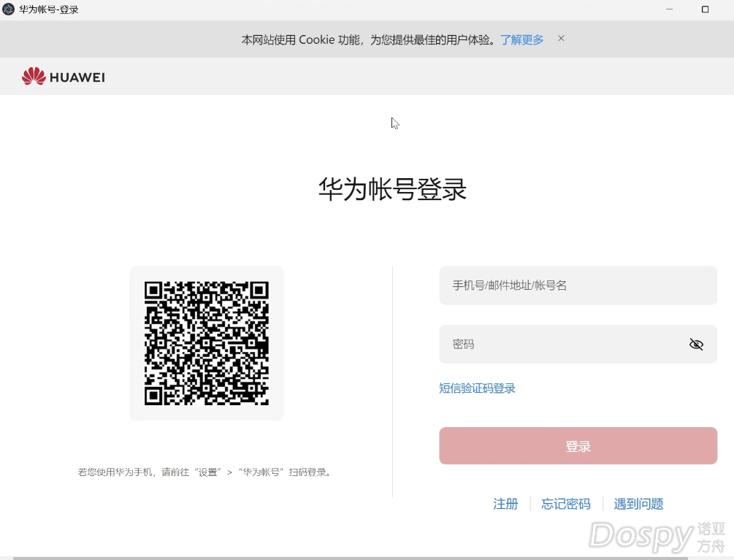Viewport: 734px width, 560px height.
Task: Maximize the 华为帐号-登录 window
Action: pos(705,9)
